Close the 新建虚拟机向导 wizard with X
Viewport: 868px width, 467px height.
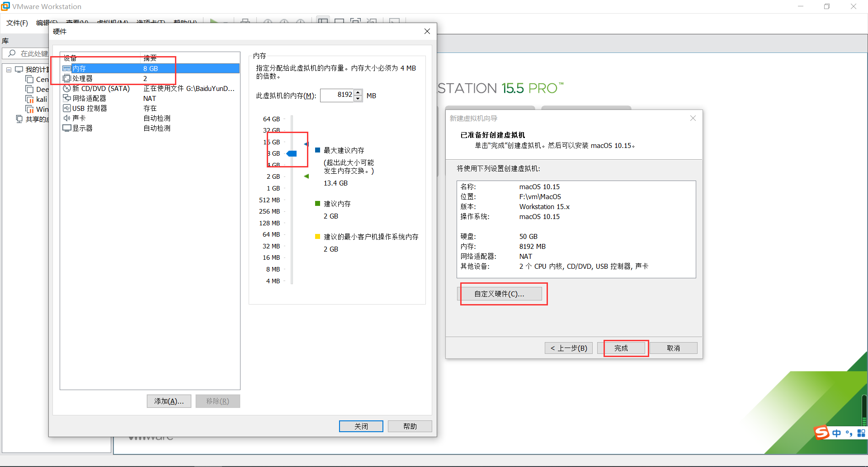pos(693,118)
